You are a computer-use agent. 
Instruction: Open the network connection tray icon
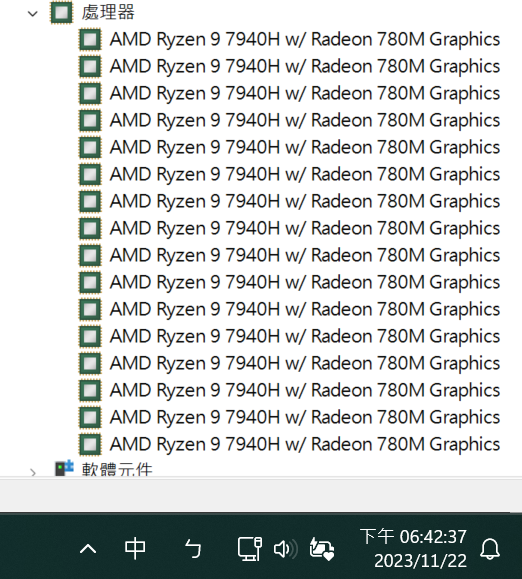pyautogui.click(x=250, y=549)
